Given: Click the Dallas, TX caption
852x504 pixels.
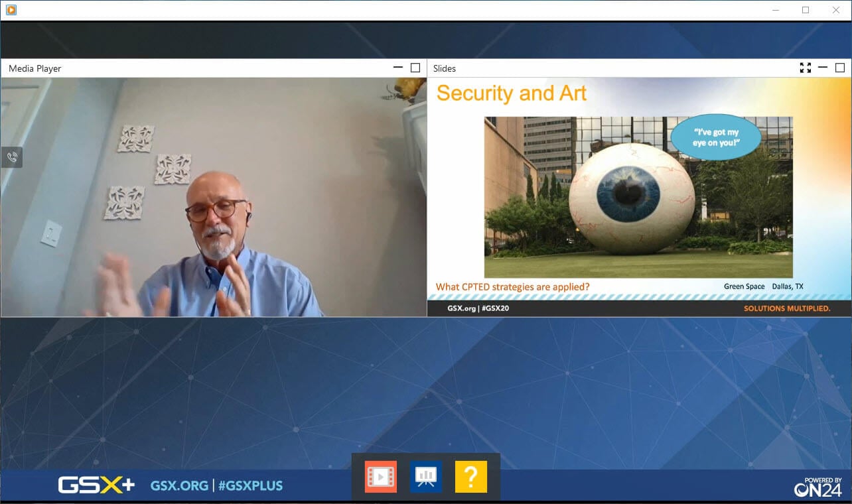Looking at the screenshot, I should [788, 286].
